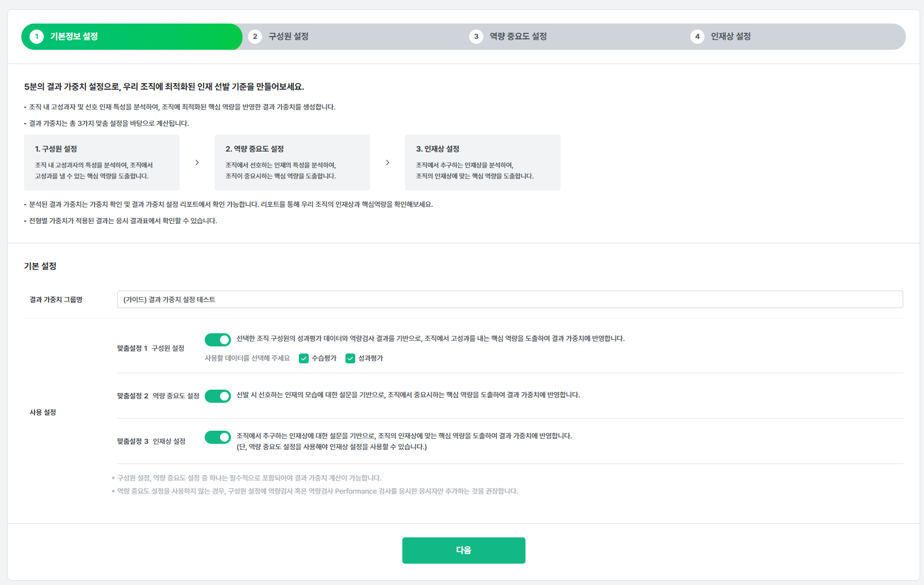Click the step 2 number circle

[255, 37]
